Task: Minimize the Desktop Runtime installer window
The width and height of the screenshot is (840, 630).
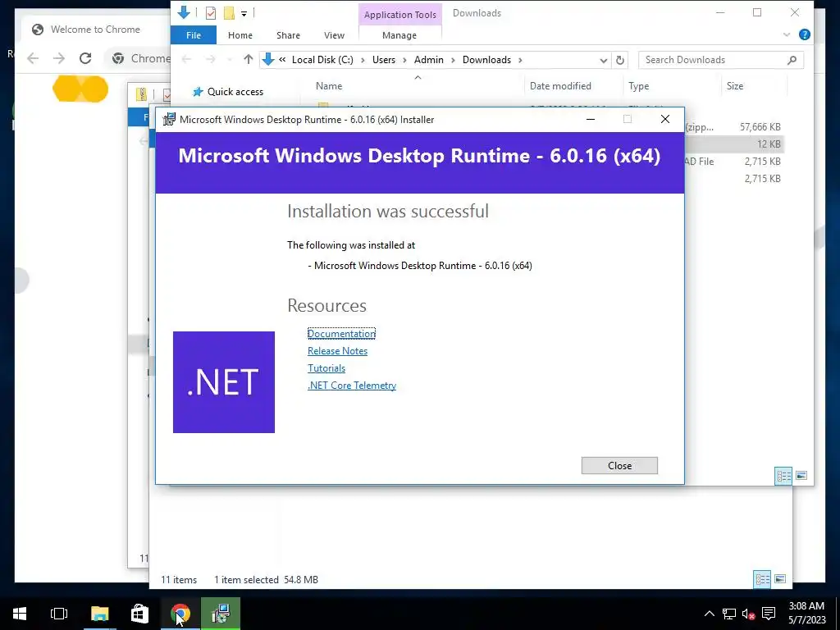Action: coord(591,119)
